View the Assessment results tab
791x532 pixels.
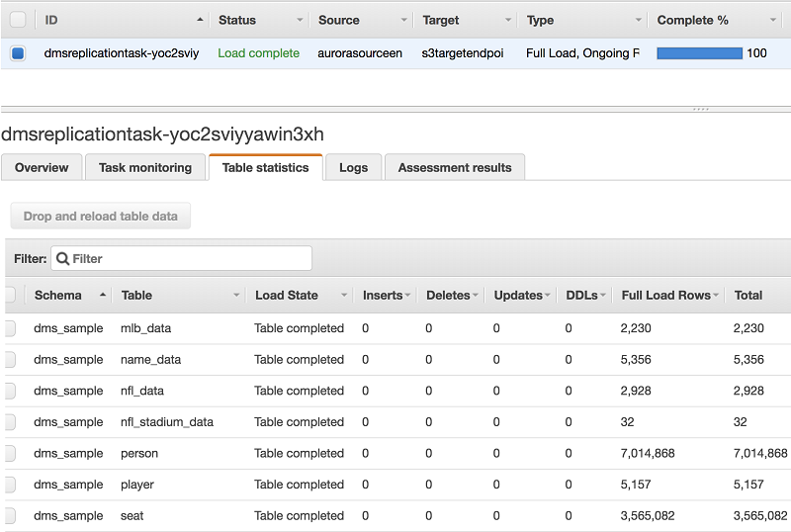point(455,168)
